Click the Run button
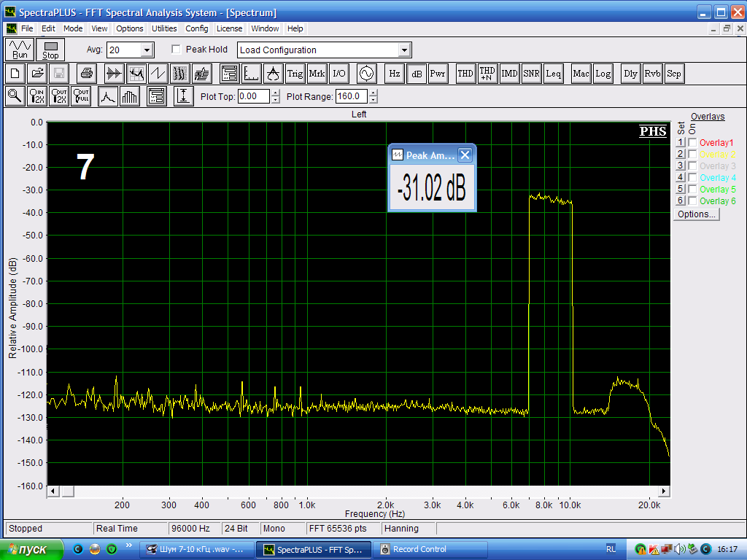Viewport: 747px width, 560px height. (x=20, y=50)
